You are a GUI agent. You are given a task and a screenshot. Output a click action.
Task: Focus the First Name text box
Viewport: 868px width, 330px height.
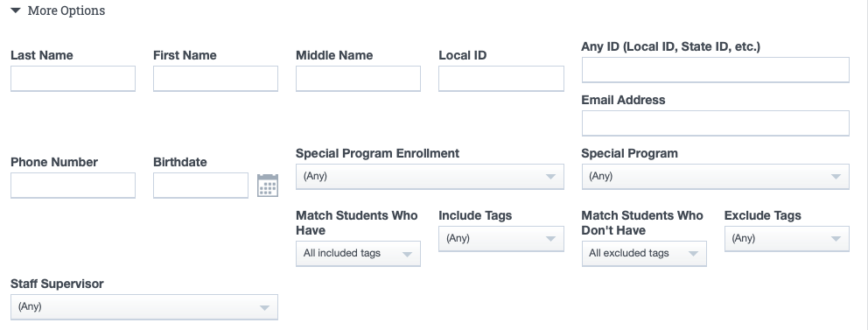tap(215, 79)
